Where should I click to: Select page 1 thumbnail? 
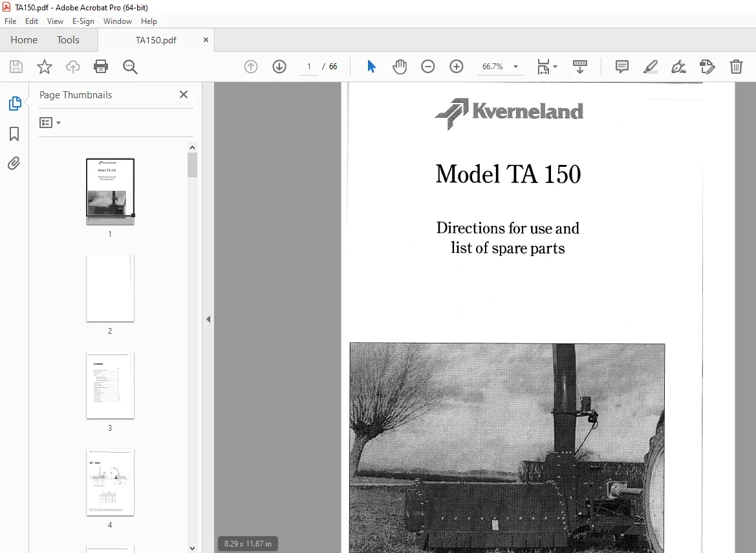(x=110, y=191)
